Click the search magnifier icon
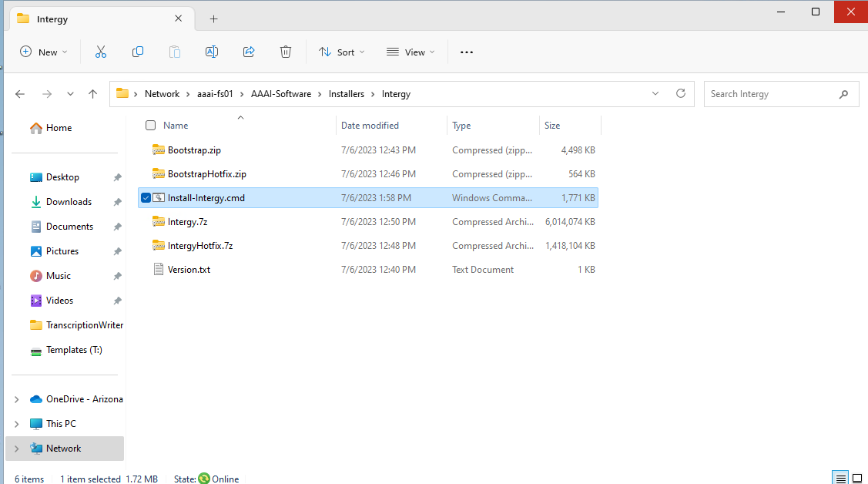The image size is (868, 484). click(843, 94)
